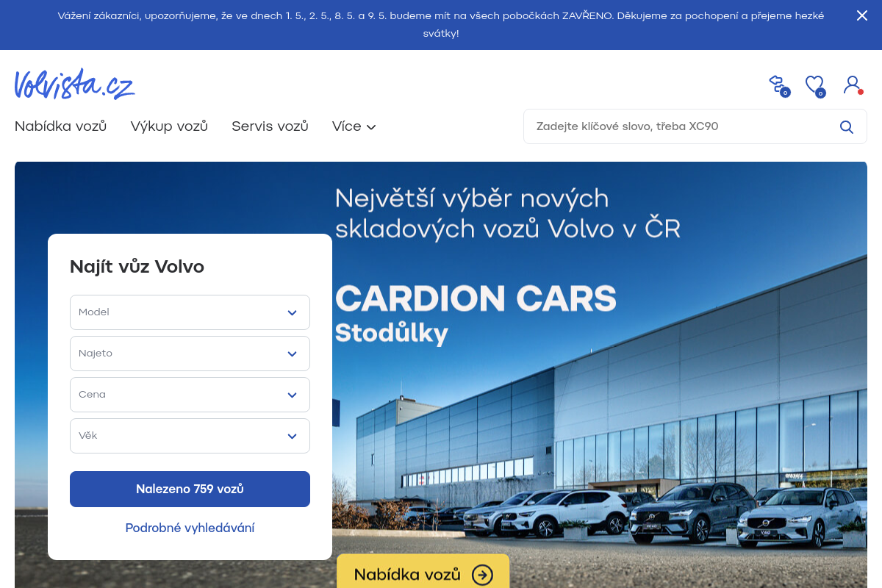Open the Najeto mileage dropdown
Screen dimensions: 882x588
point(190,353)
